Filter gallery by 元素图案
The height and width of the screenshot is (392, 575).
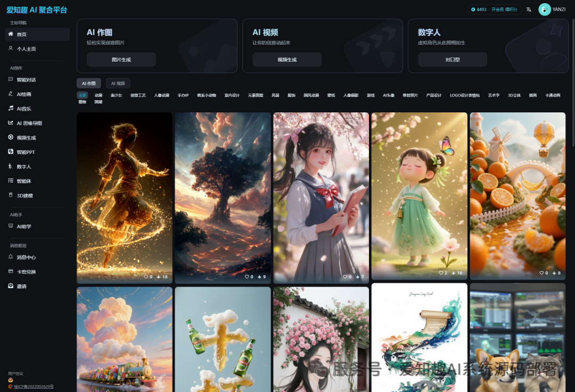pos(256,95)
